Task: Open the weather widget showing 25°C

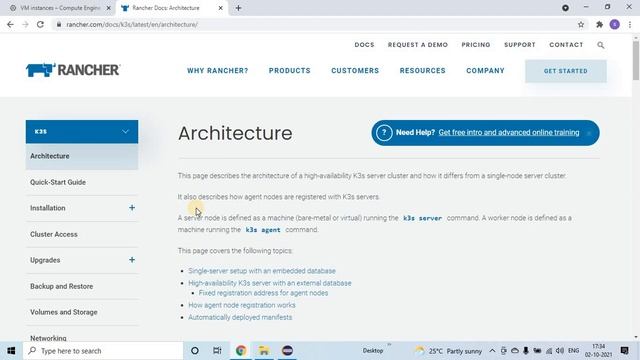Action: tap(448, 351)
